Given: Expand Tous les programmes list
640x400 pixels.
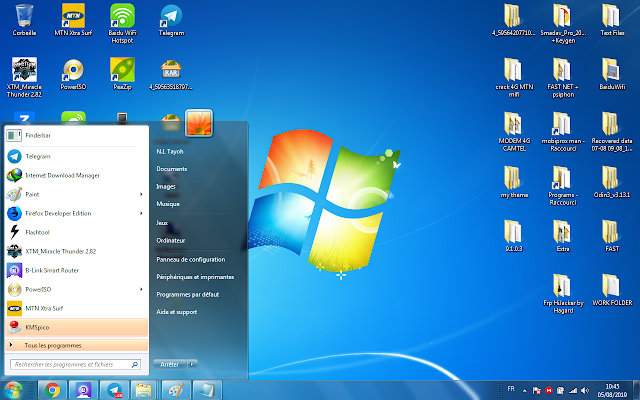Looking at the screenshot, I should click(76, 345).
